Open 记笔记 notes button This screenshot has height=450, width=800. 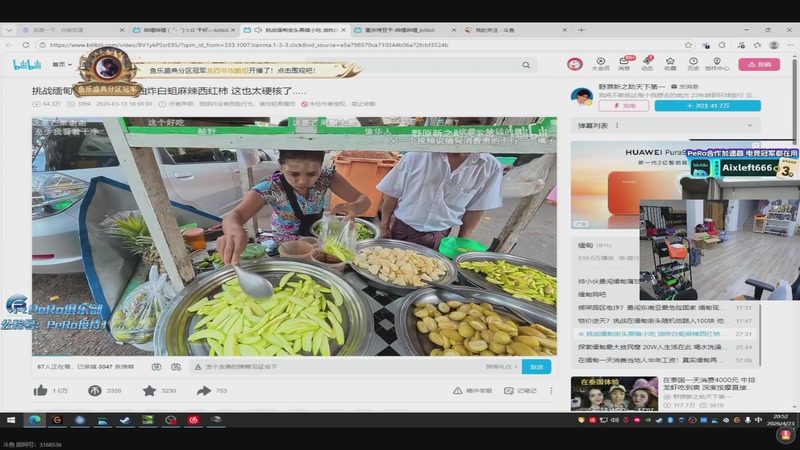point(520,391)
